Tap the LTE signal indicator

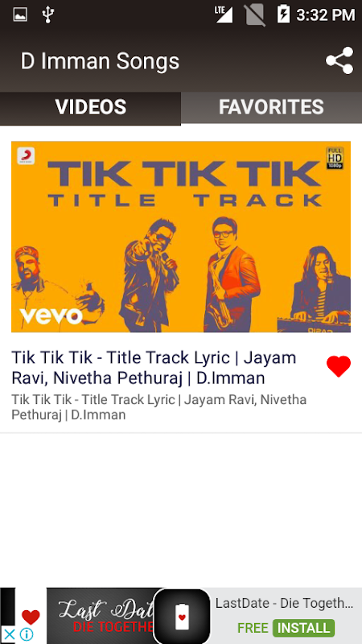[224, 14]
